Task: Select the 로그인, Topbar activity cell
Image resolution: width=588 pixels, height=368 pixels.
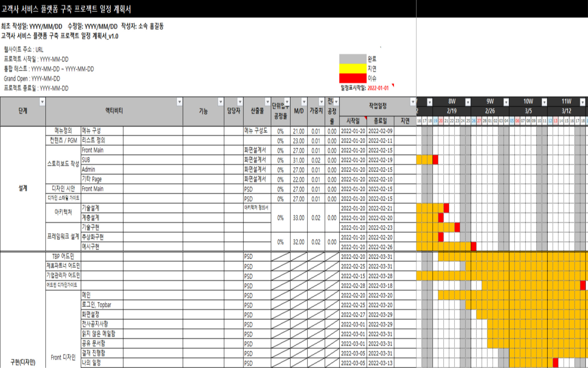Action: click(x=102, y=305)
